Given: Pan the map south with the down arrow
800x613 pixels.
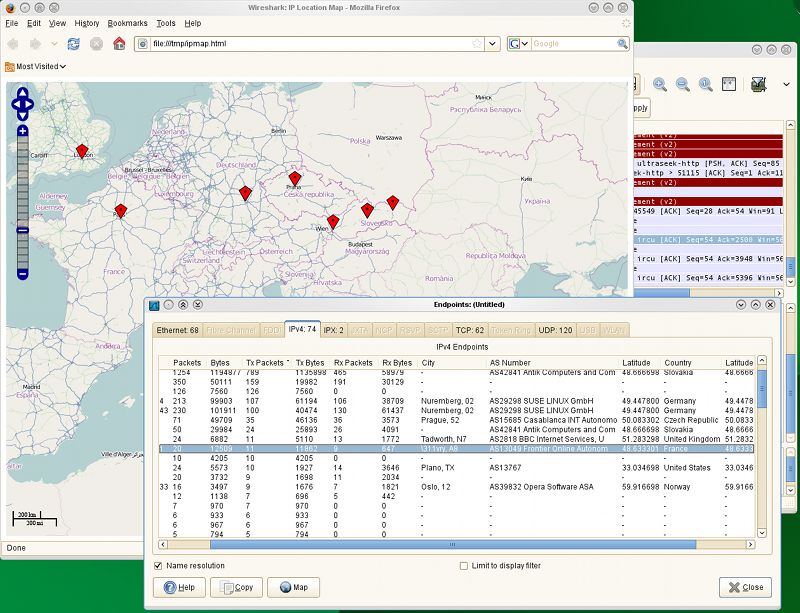Looking at the screenshot, I should coord(22,116).
